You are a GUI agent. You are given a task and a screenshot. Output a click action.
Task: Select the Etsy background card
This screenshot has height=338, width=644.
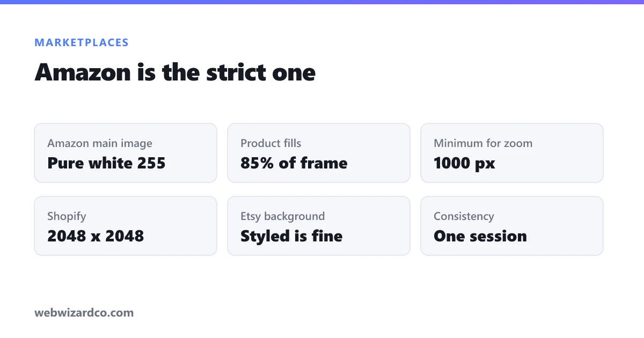point(319,226)
